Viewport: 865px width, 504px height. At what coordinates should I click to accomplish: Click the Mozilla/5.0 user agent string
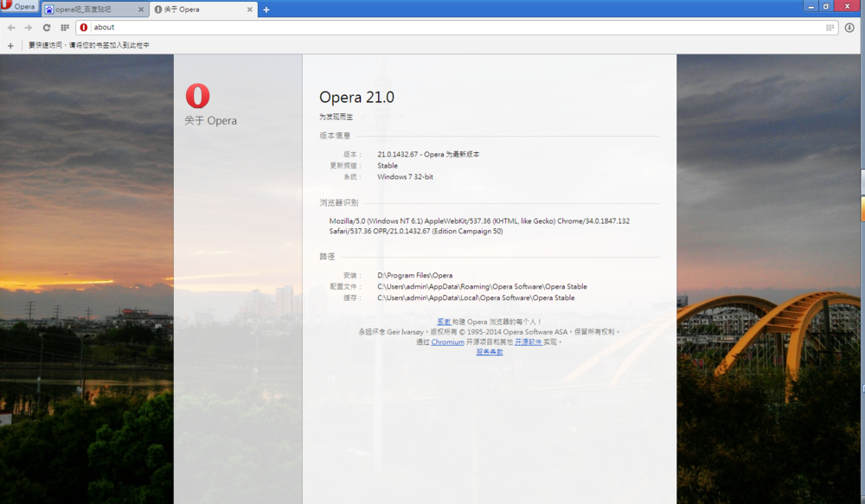pos(479,226)
